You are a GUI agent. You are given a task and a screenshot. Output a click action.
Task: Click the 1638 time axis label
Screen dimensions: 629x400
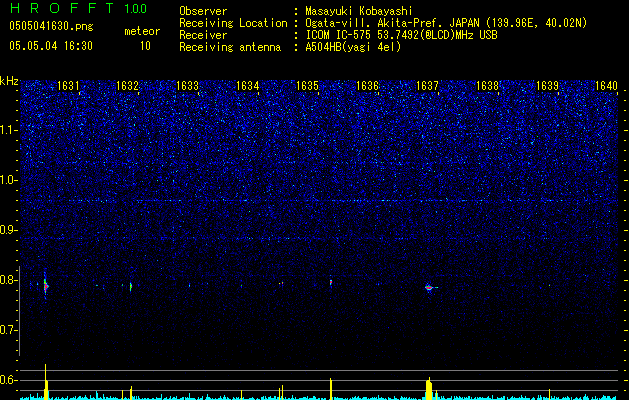[487, 86]
